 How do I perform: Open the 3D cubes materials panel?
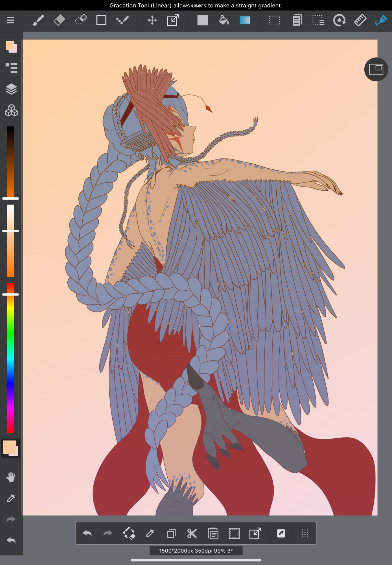[x=11, y=110]
